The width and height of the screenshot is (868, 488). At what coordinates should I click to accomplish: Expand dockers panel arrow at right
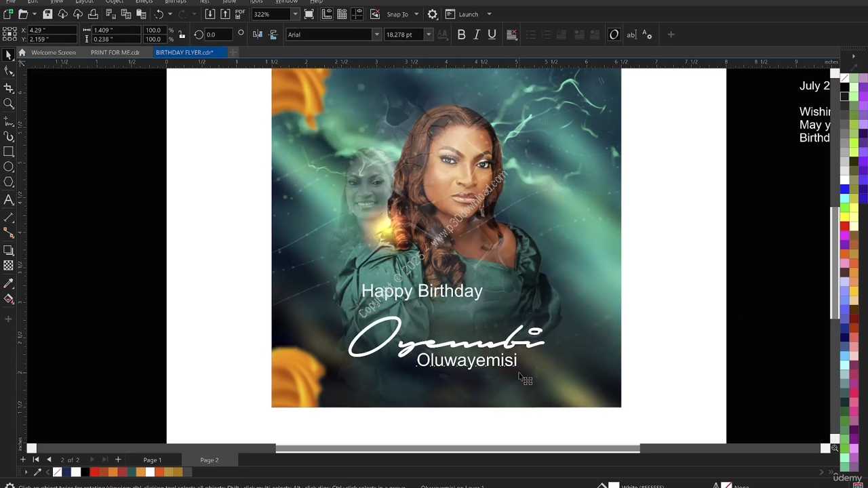point(854,56)
